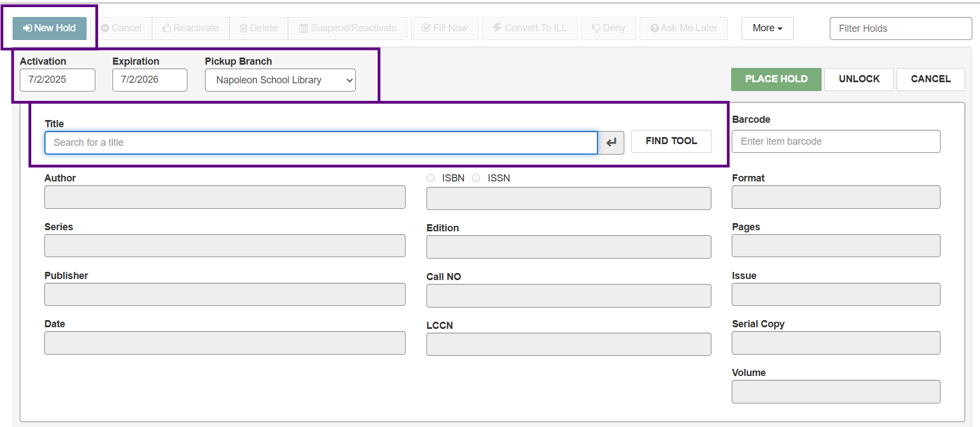This screenshot has width=980, height=427.
Task: Click the Activation date field
Action: tap(58, 80)
